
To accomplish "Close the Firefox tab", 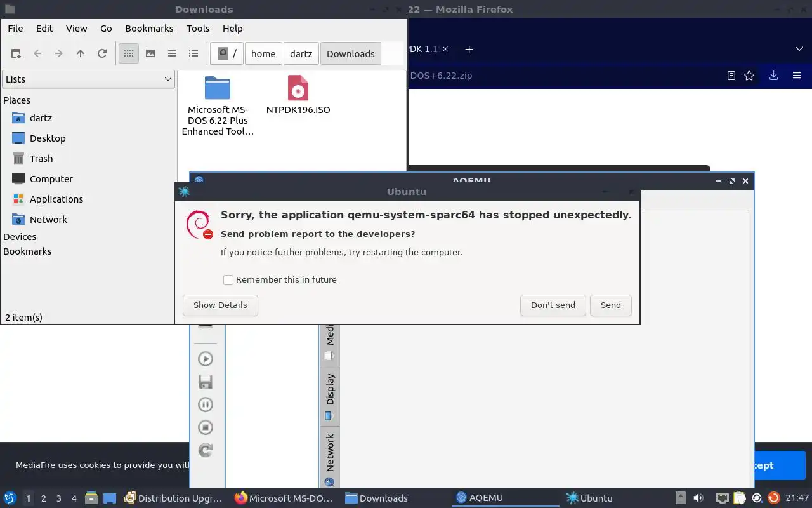I will click(445, 49).
